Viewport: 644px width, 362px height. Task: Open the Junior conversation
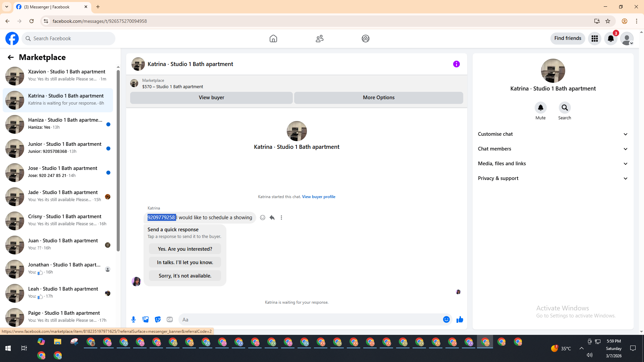point(58,148)
